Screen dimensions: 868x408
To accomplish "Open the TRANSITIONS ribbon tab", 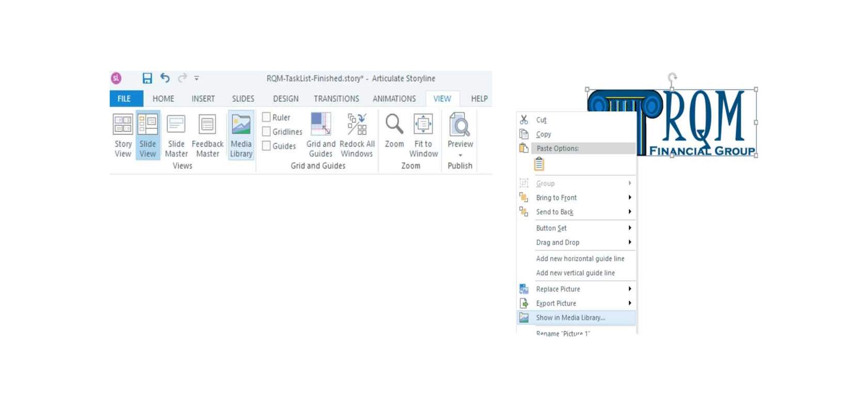I will click(336, 98).
